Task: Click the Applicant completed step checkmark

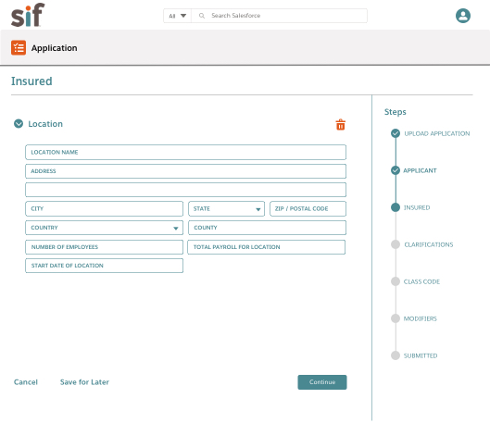Action: pos(396,170)
